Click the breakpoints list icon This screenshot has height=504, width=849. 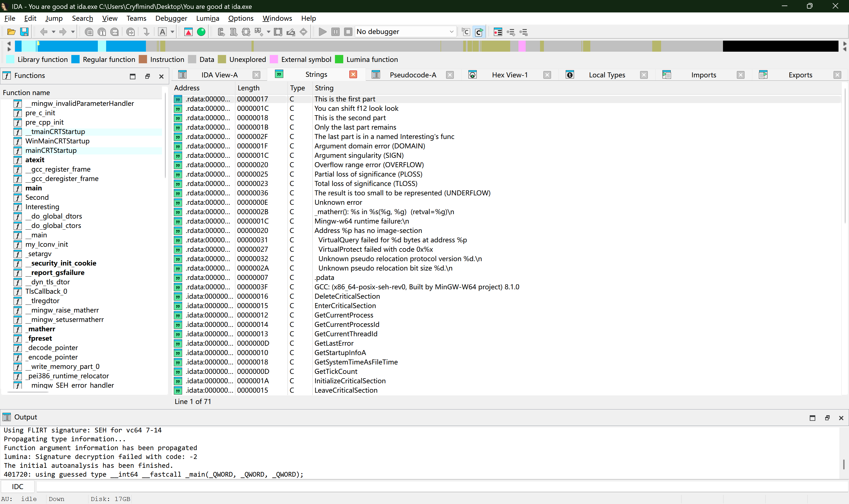point(497,32)
